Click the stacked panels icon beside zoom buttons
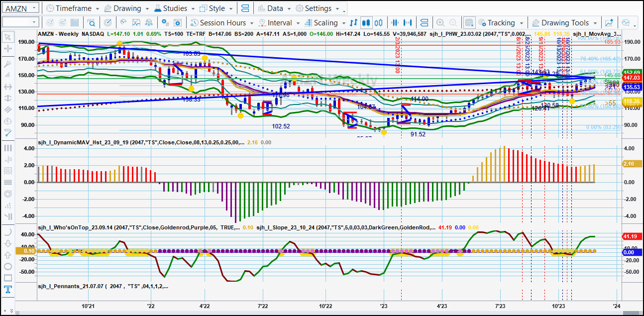644x316 pixels. (425, 22)
